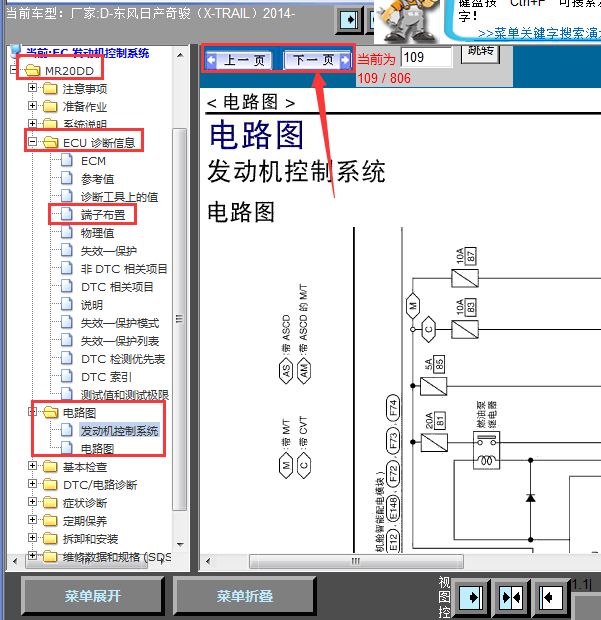Toggle the 电路图 folder expander
This screenshot has width=601, height=620.
pos(32,412)
